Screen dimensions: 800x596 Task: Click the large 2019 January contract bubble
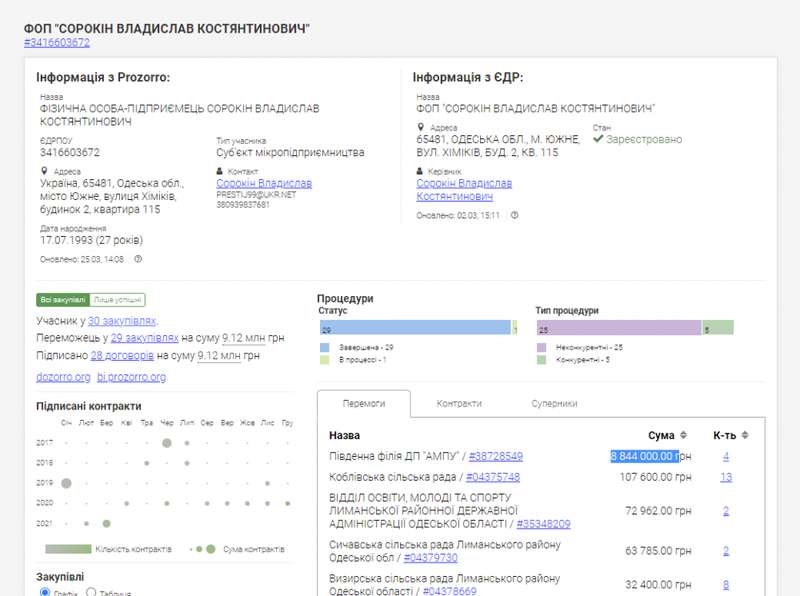pos(67,483)
